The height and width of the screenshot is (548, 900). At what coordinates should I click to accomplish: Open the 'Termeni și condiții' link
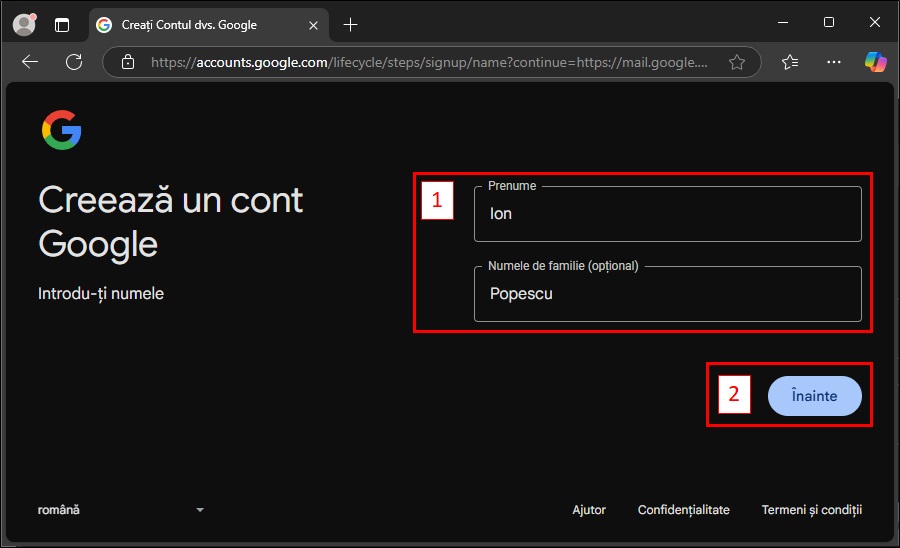click(811, 510)
